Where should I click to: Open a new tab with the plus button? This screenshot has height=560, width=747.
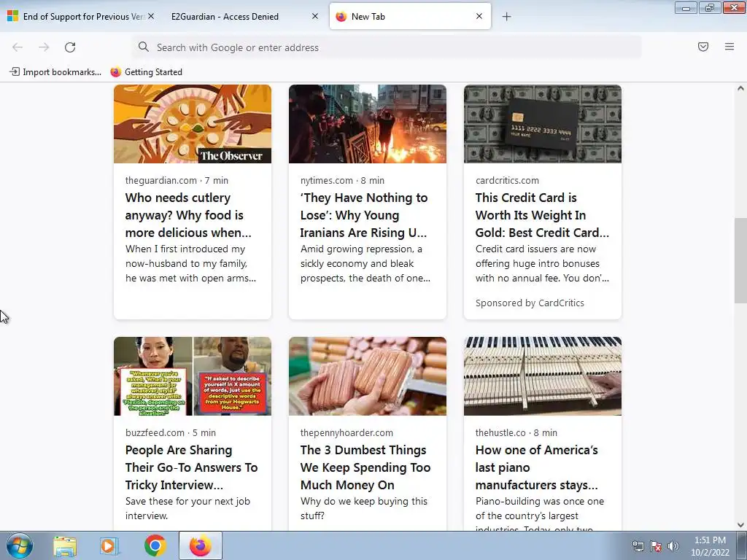tap(506, 17)
